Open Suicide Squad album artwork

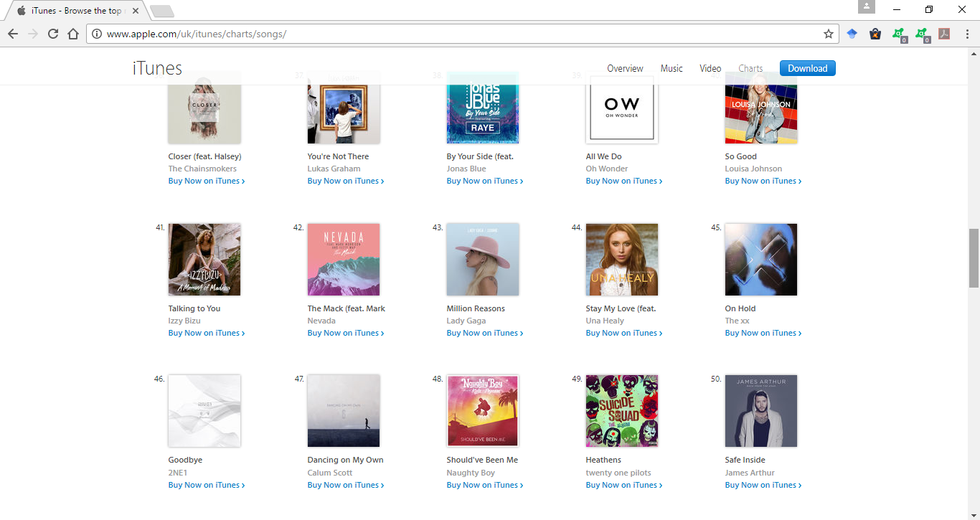622,411
